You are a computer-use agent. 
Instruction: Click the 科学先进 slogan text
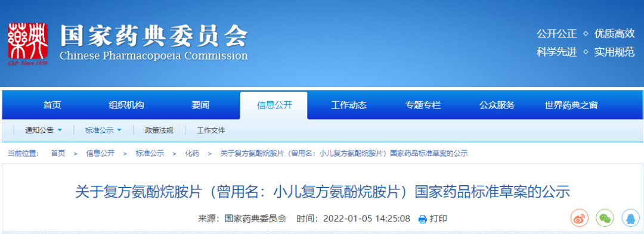(x=556, y=52)
